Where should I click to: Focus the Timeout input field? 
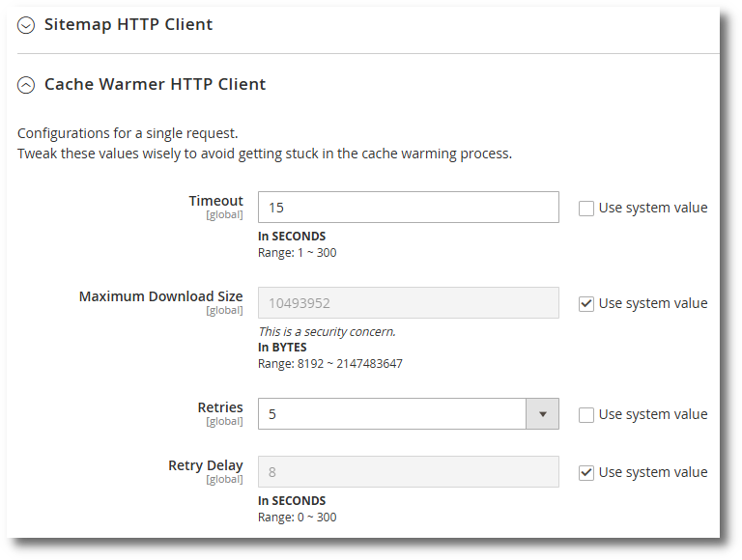(x=409, y=208)
